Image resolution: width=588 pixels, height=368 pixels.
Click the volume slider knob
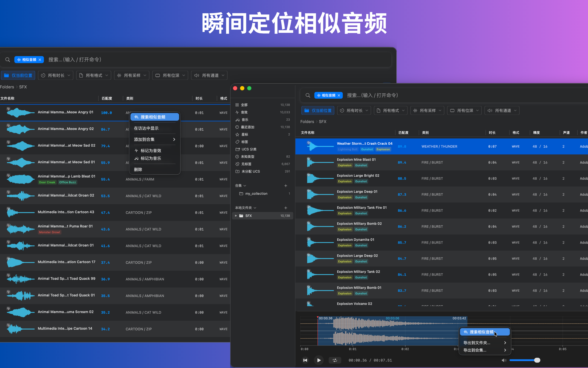point(537,360)
